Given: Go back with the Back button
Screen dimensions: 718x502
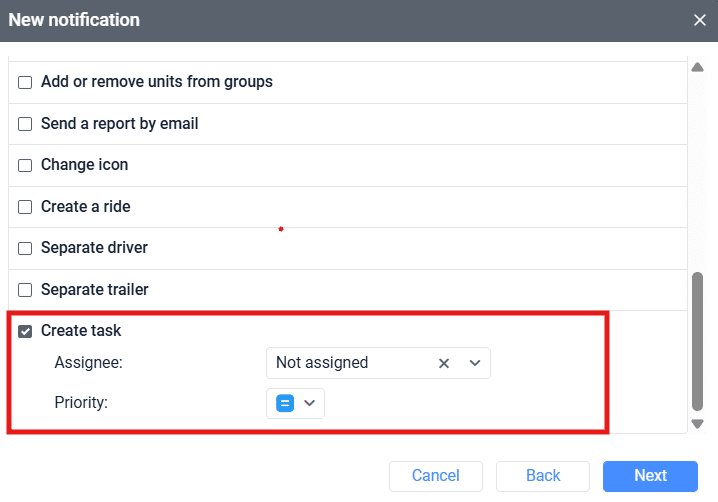Looking at the screenshot, I should point(543,476).
